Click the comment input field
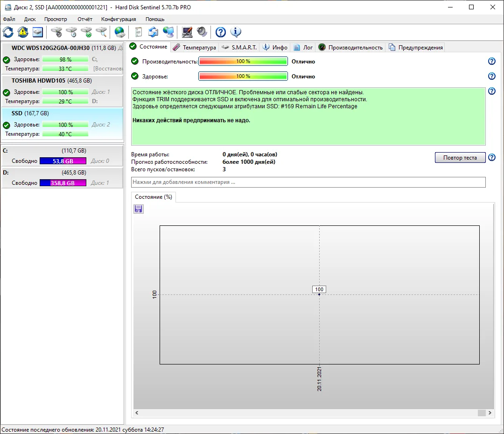 pyautogui.click(x=308, y=182)
